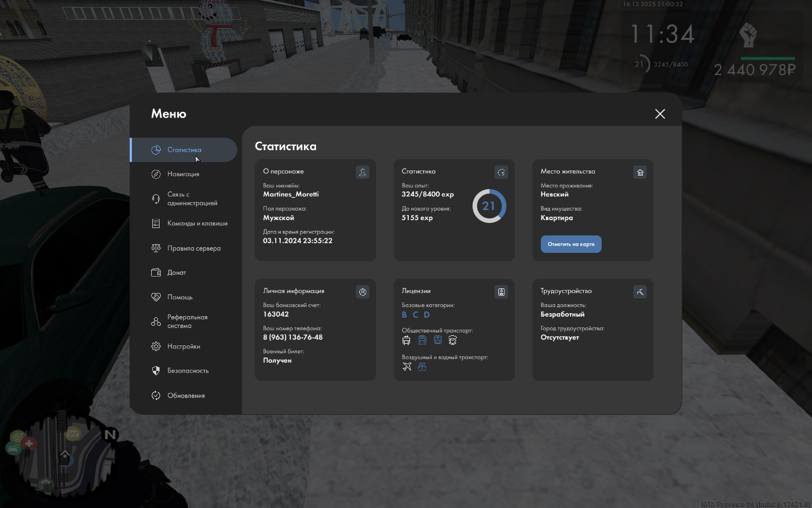The width and height of the screenshot is (812, 508).
Task: Open the Настройки section
Action: pyautogui.click(x=184, y=347)
